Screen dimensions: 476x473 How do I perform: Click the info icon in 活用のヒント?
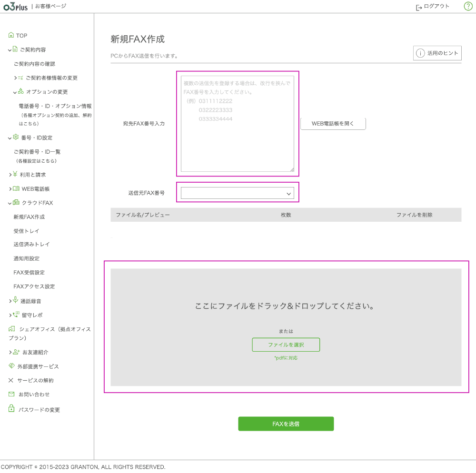pyautogui.click(x=420, y=53)
